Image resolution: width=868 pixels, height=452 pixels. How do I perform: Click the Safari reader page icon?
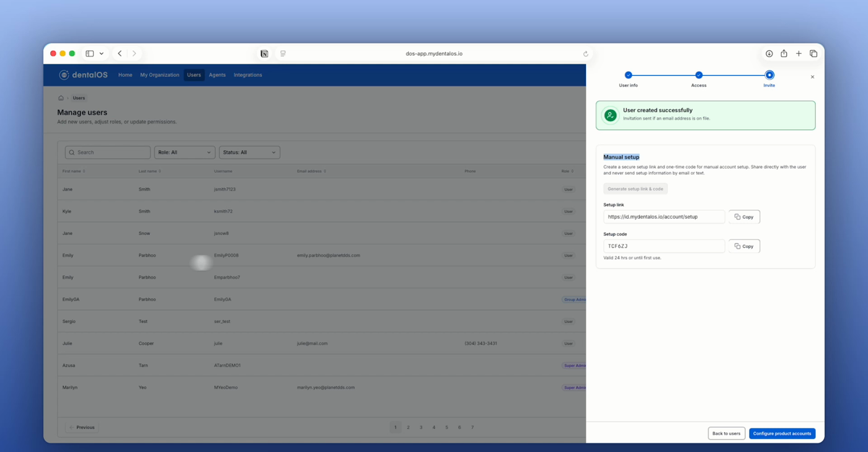coord(283,54)
